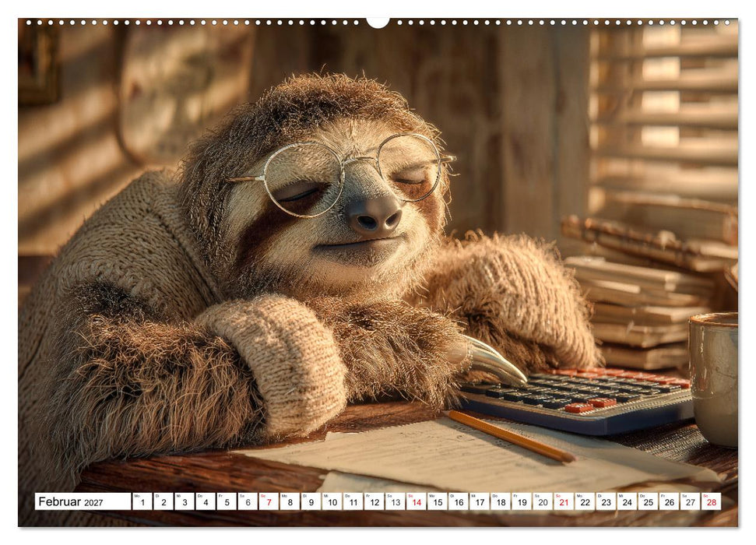Select day 9 in the calendar strip
This screenshot has width=756, height=545.
click(x=311, y=501)
